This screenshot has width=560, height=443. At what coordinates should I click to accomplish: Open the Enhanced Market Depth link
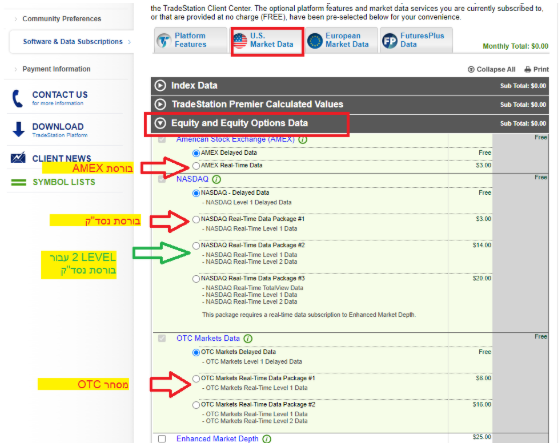[217, 439]
